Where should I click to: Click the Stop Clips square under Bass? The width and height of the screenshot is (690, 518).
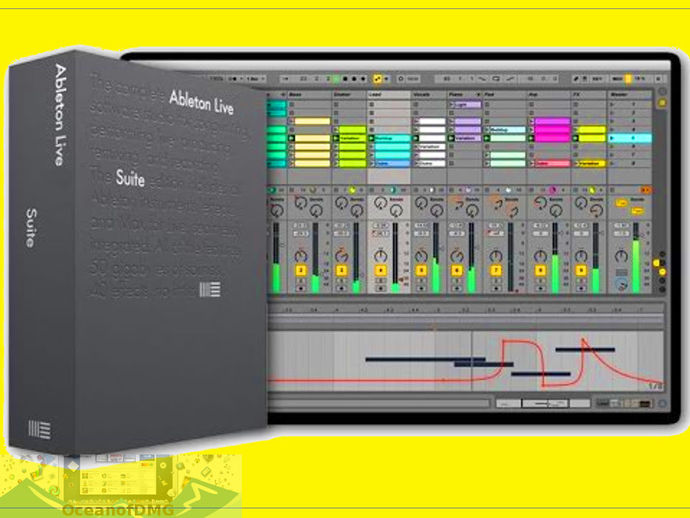(291, 190)
